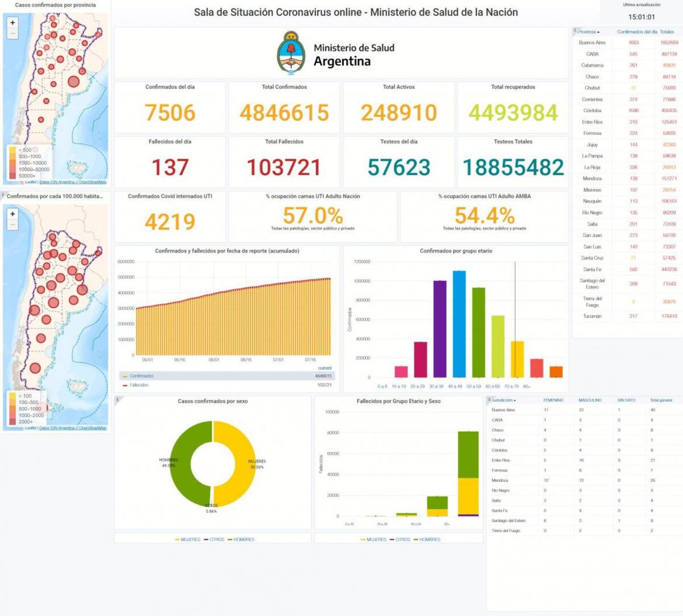Zoom out on the per-100.000 habitantes map

click(x=13, y=225)
